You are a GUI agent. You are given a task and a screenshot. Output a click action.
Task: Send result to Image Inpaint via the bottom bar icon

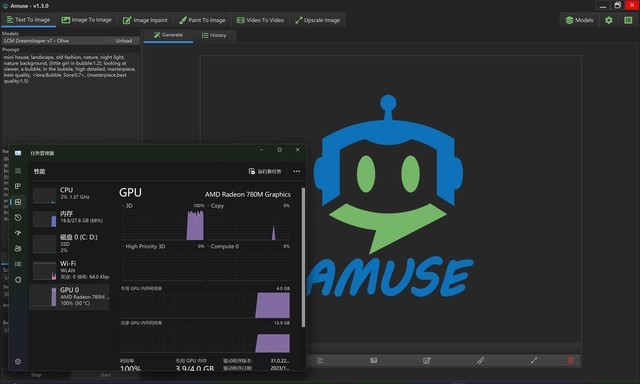pyautogui.click(x=427, y=360)
